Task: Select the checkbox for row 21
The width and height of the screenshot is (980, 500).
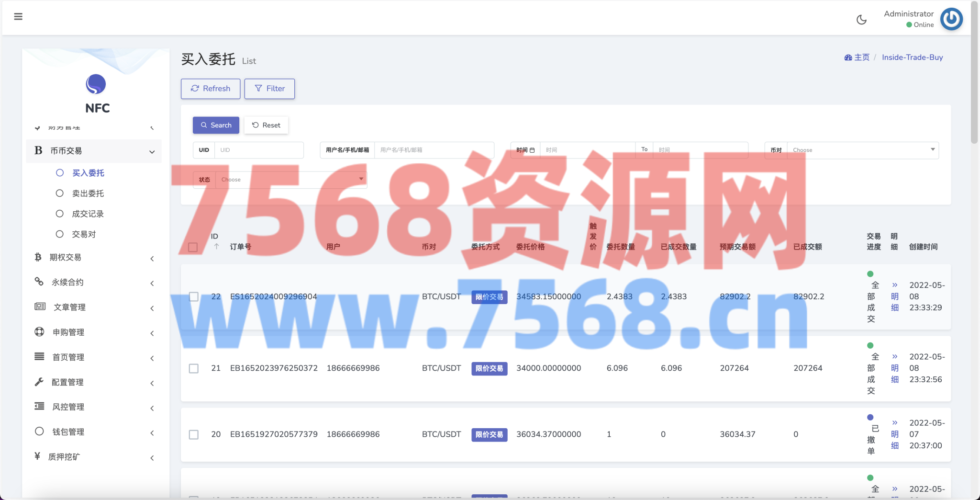Action: [x=193, y=368]
